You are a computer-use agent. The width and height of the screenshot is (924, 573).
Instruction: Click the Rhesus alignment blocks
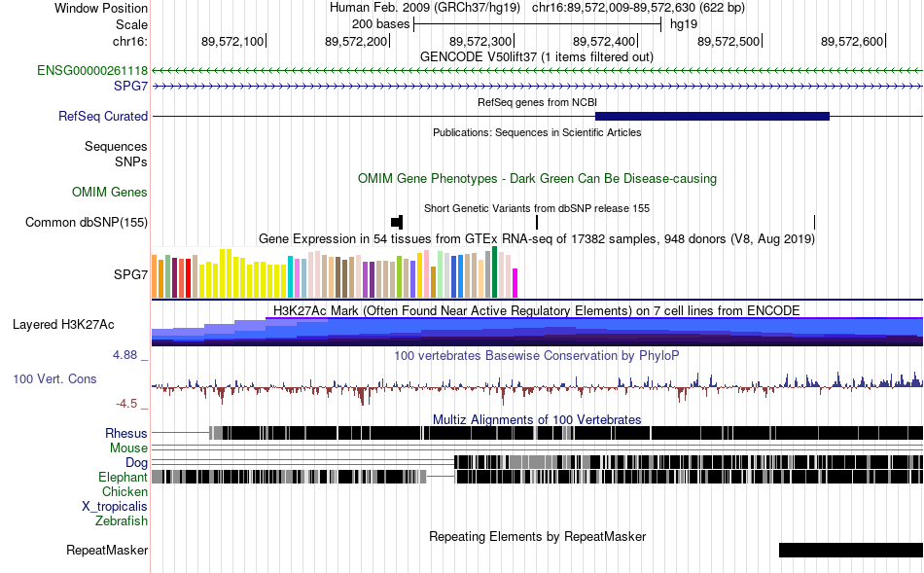point(566,433)
